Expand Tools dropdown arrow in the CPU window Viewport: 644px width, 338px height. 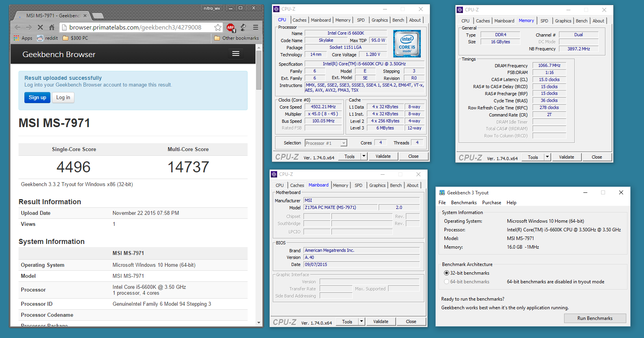tap(364, 156)
